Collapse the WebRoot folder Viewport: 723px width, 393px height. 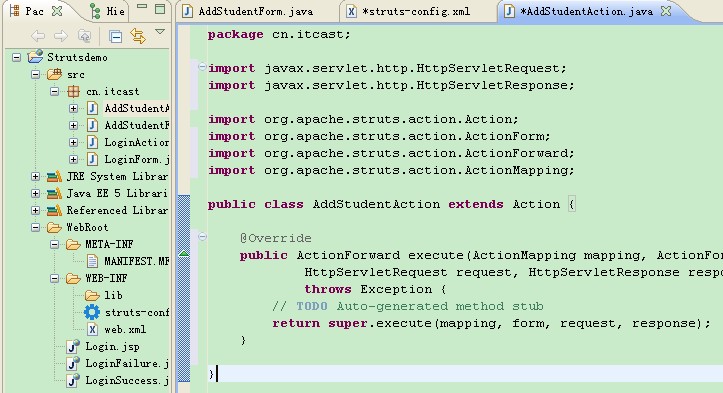pyautogui.click(x=36, y=227)
